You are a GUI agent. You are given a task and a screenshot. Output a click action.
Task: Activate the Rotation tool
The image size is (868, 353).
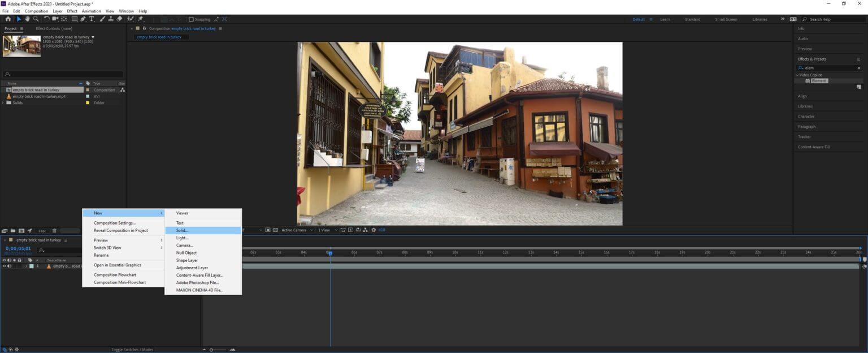pos(46,19)
